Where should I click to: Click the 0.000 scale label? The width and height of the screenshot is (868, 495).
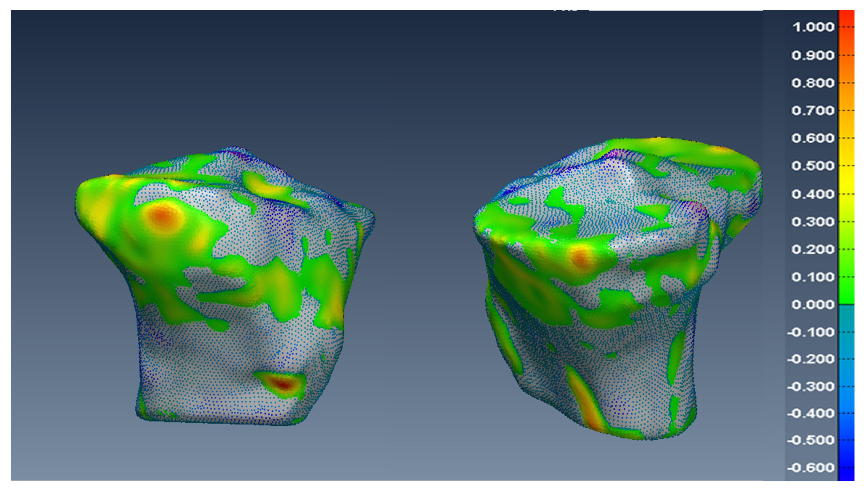(x=813, y=305)
